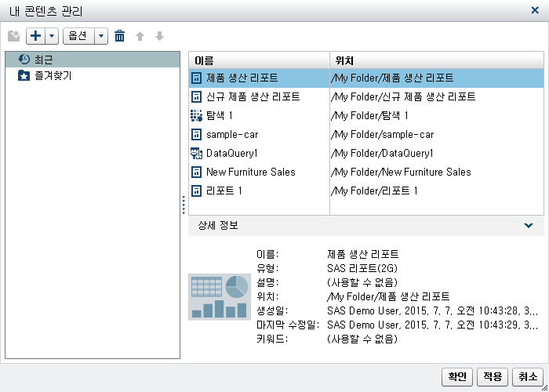Click the add (+) button in toolbar

pyautogui.click(x=35, y=36)
